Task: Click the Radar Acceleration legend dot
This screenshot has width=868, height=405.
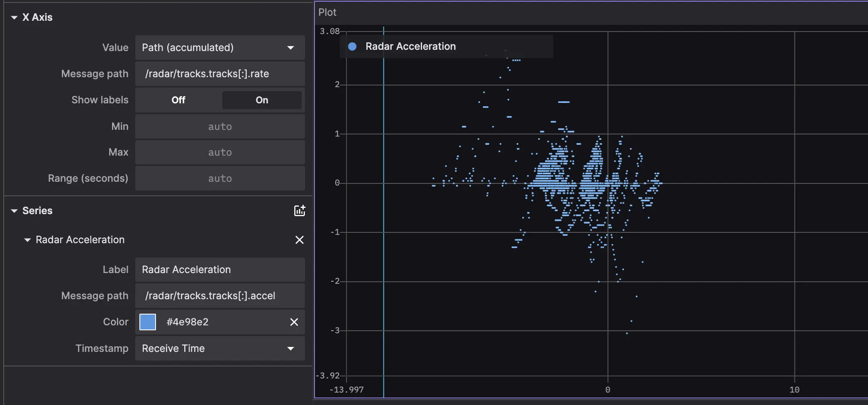Action: click(352, 46)
